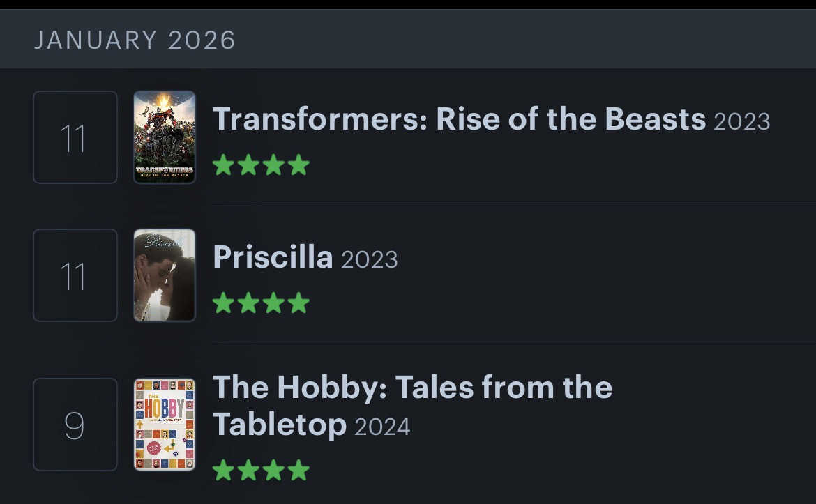Click the first star of the Priscilla rating
The image size is (816, 504).
click(223, 303)
